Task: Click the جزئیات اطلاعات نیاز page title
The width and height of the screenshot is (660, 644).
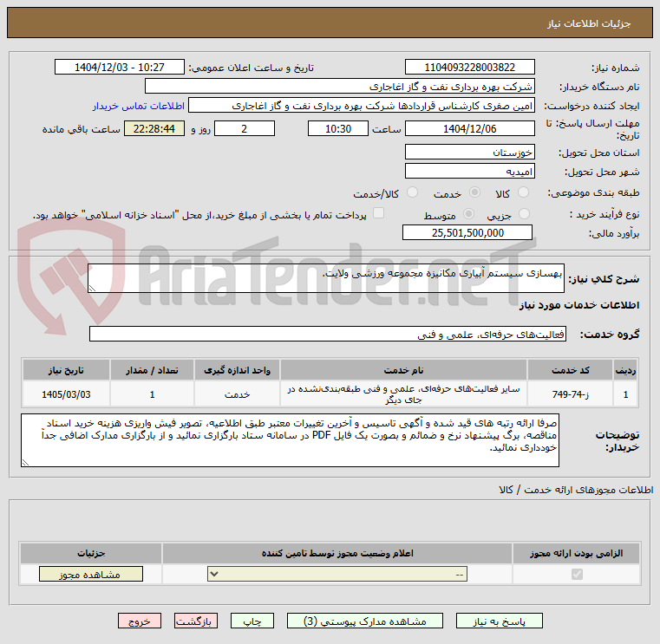Action: click(x=589, y=23)
